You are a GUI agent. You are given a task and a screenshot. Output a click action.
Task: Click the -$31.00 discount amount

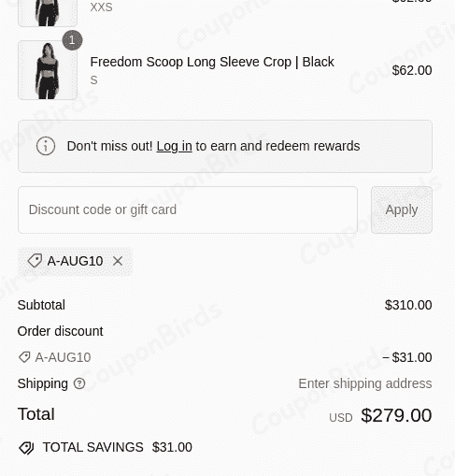(x=407, y=357)
